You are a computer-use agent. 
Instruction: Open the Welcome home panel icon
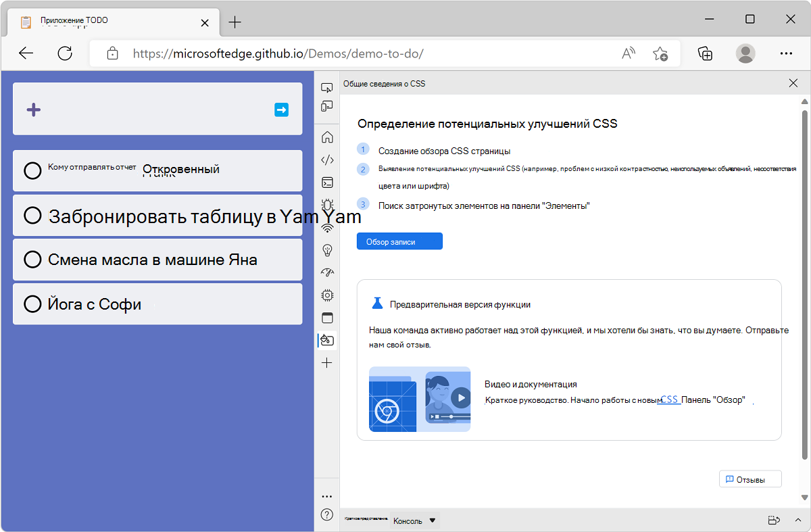coord(327,137)
